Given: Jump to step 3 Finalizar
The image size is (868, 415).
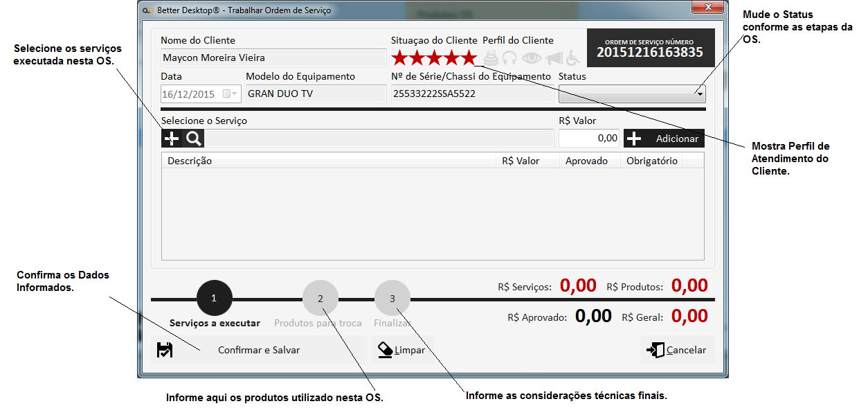Looking at the screenshot, I should point(392,299).
